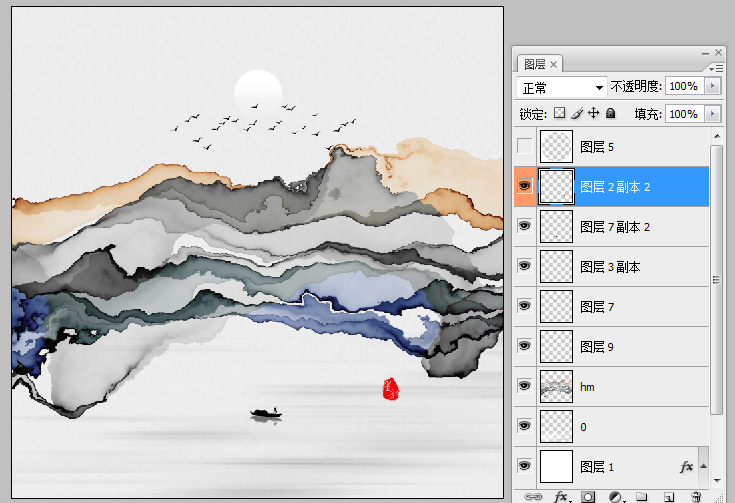This screenshot has width=735, height=503.
Task: Click the link layers chain icon
Action: 532,496
